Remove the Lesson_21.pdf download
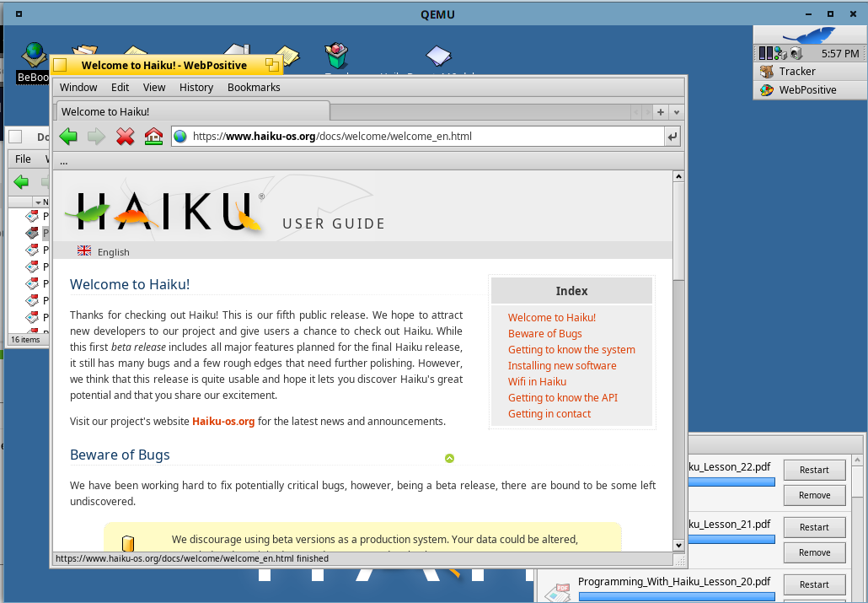The width and height of the screenshot is (868, 603). [x=814, y=552]
